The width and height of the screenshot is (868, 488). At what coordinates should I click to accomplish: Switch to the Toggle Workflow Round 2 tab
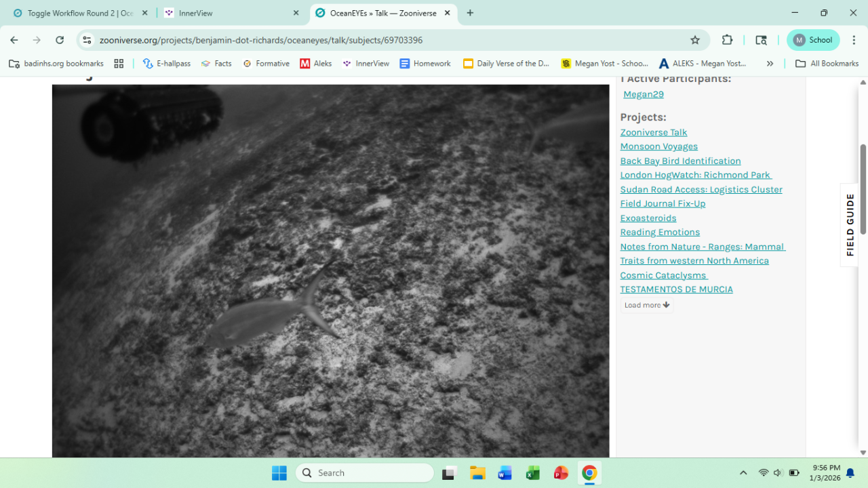click(80, 13)
